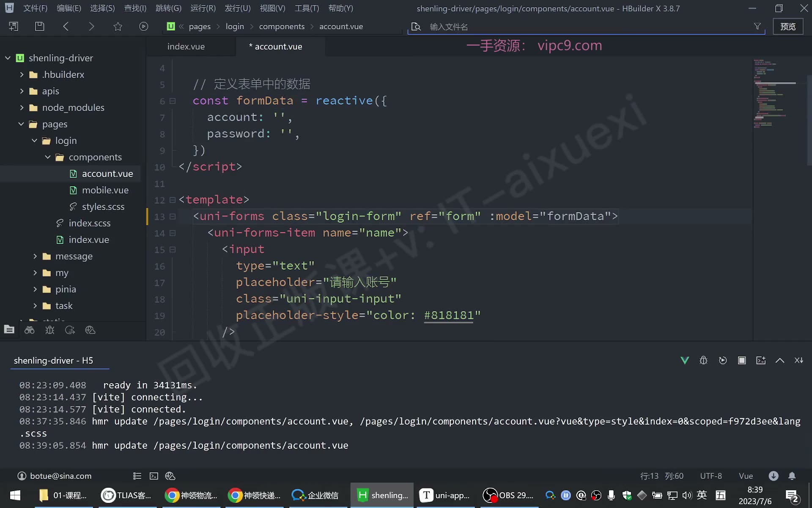Stop the running H5 console process
812x508 pixels.
click(x=742, y=360)
